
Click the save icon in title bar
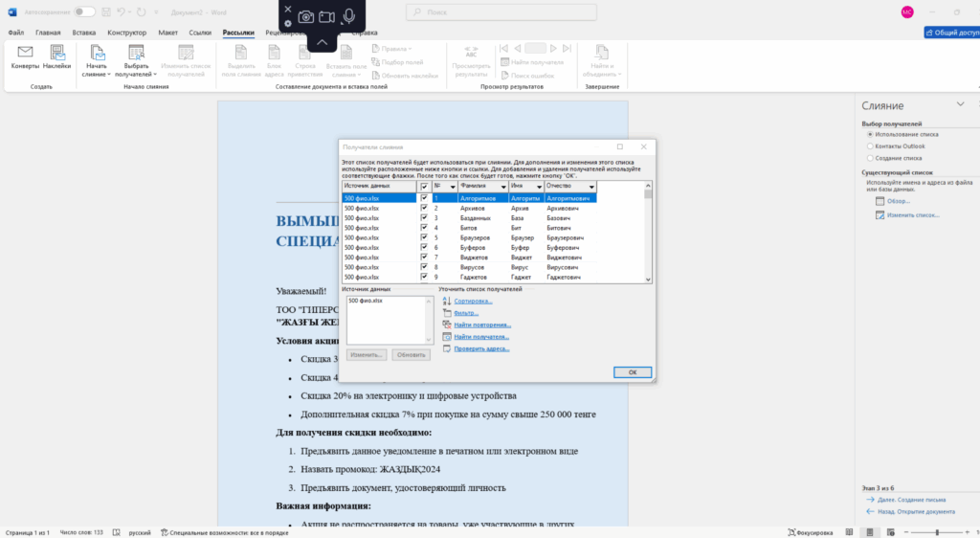[106, 11]
